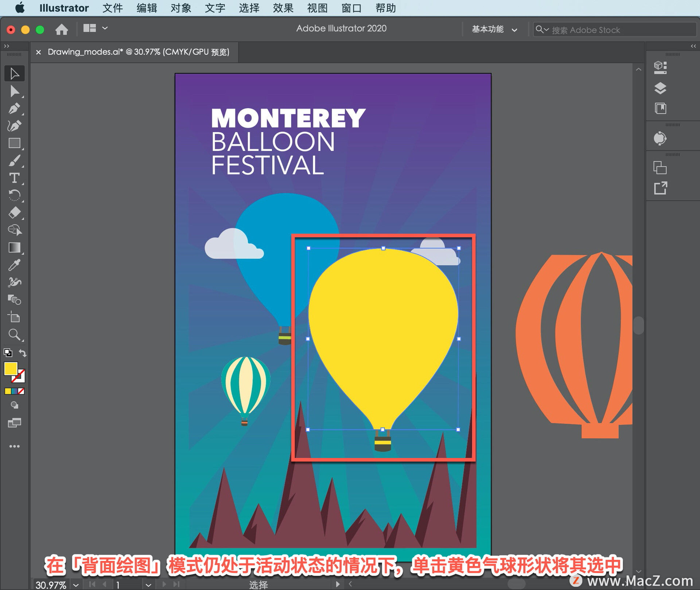The image size is (700, 590).
Task: Select the Eraser tool
Action: coord(14,213)
